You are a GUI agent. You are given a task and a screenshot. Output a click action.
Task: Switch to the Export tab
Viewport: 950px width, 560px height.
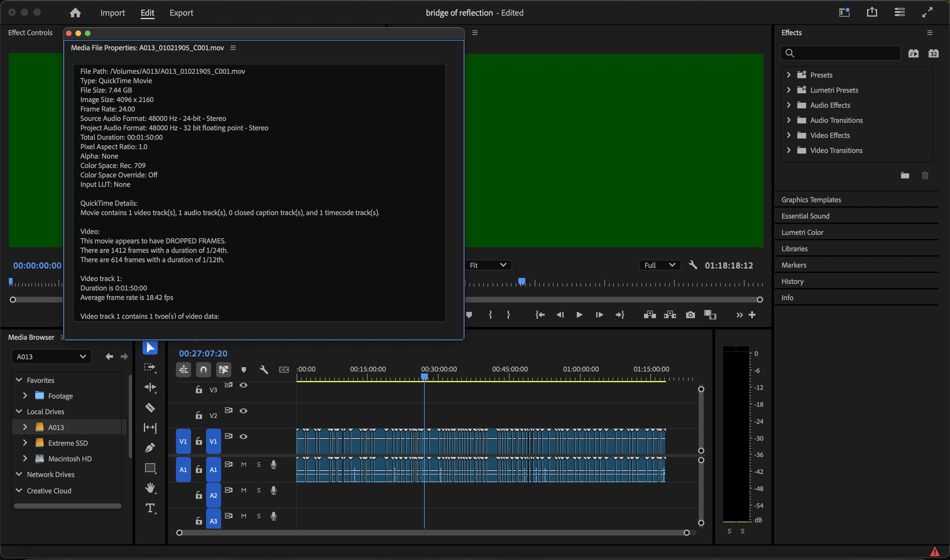coord(181,13)
